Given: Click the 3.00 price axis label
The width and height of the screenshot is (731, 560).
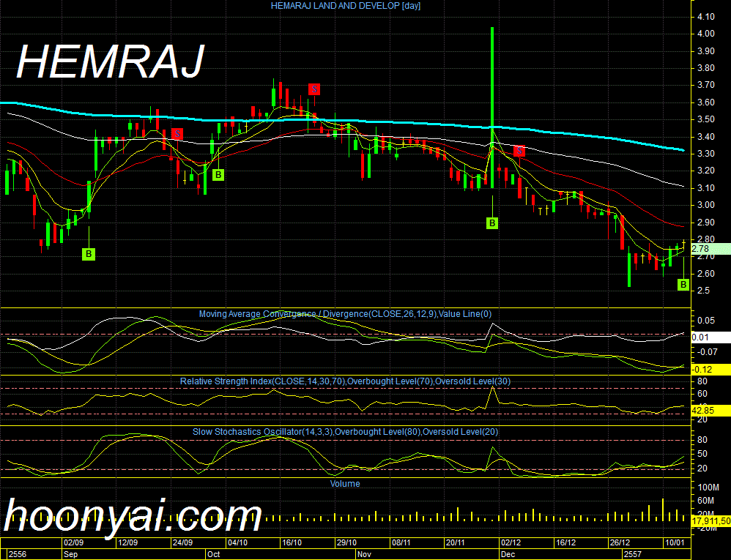Looking at the screenshot, I should (x=706, y=205).
